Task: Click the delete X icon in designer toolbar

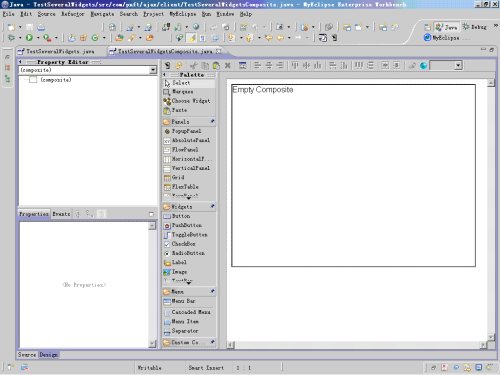Action: click(228, 65)
